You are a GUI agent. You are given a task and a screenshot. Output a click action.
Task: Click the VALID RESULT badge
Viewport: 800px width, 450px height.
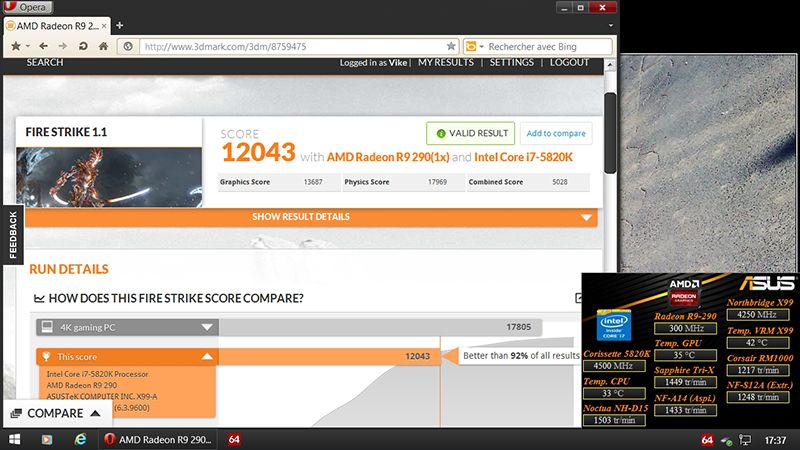[470, 133]
